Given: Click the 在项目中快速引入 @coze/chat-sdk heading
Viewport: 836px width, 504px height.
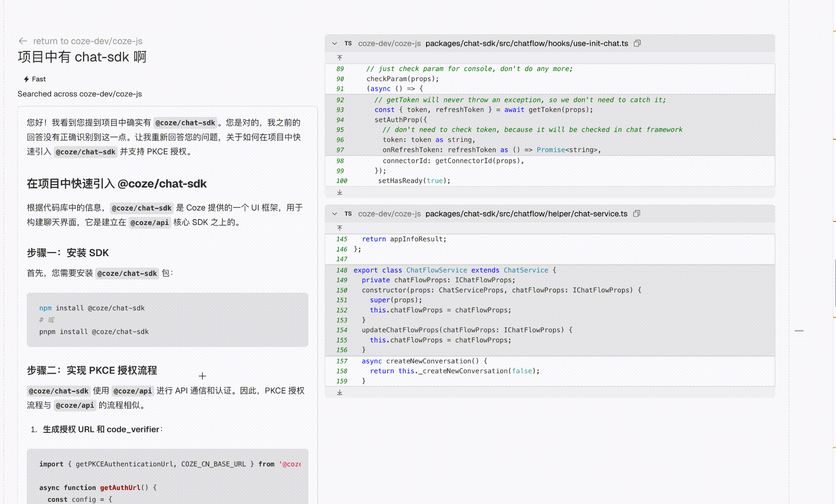Looking at the screenshot, I should [x=117, y=184].
